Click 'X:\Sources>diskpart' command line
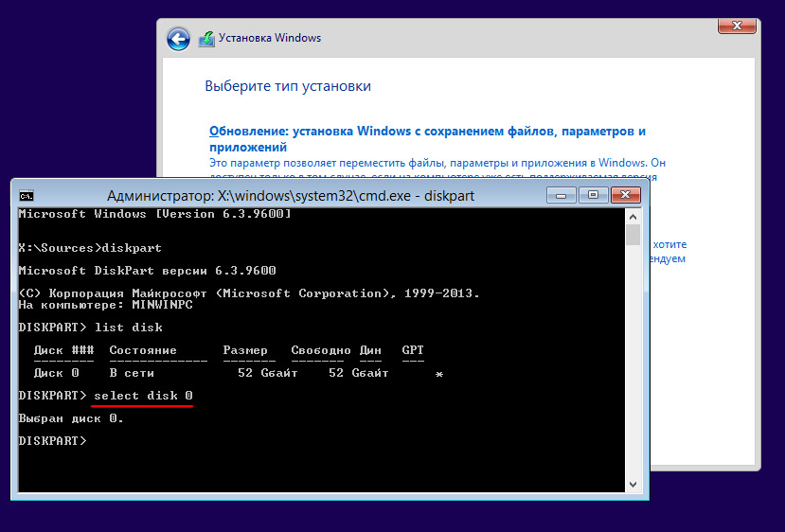 (x=90, y=248)
